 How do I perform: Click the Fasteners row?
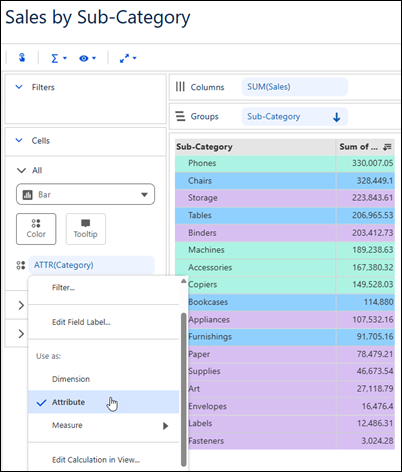[291, 441]
